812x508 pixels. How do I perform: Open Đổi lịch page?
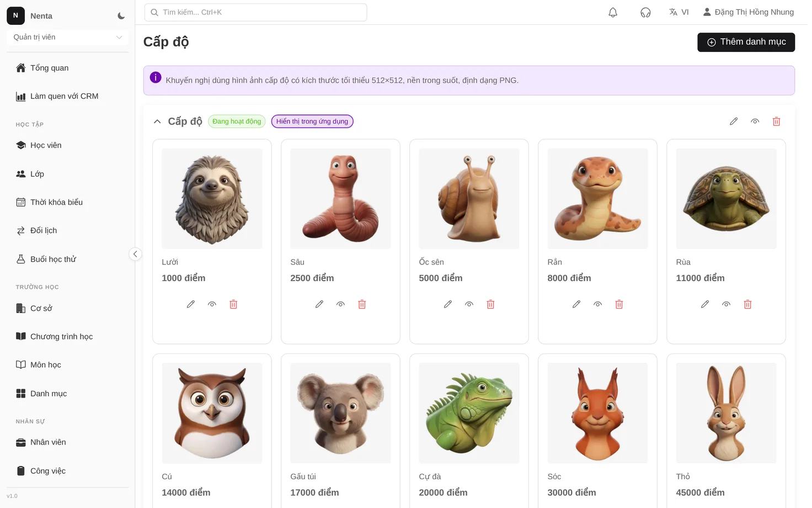[67, 230]
